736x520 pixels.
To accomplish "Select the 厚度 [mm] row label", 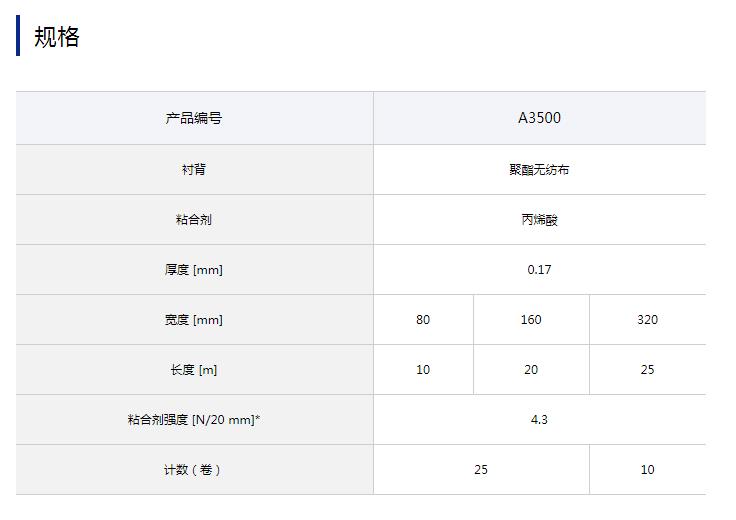I will tap(194, 270).
